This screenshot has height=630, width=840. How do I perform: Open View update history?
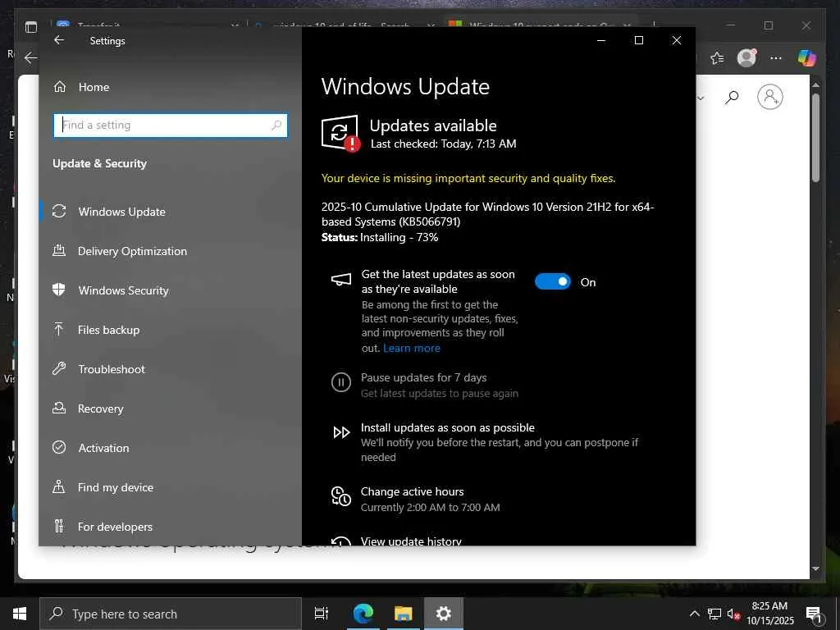coord(411,541)
